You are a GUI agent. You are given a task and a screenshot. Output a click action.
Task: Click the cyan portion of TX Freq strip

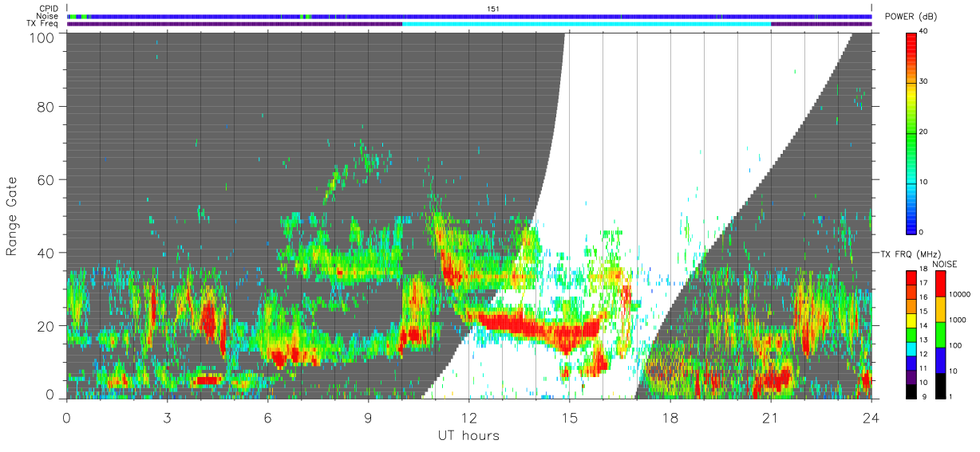pos(587,24)
